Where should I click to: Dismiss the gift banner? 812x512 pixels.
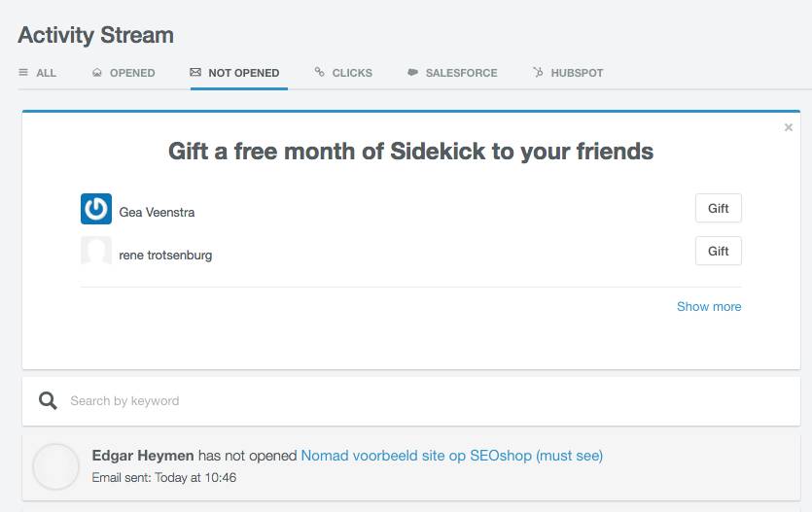coord(788,127)
